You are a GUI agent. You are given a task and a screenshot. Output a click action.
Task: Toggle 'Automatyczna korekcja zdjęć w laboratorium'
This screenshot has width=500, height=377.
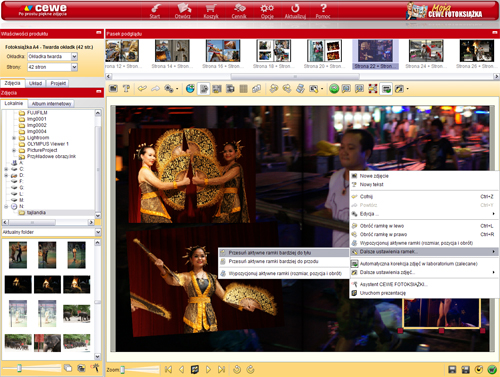(424, 264)
